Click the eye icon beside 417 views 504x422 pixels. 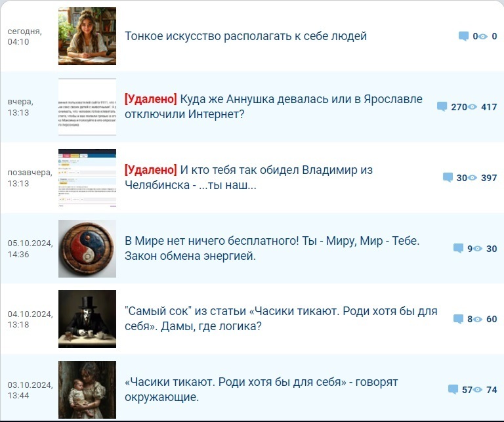[472, 107]
